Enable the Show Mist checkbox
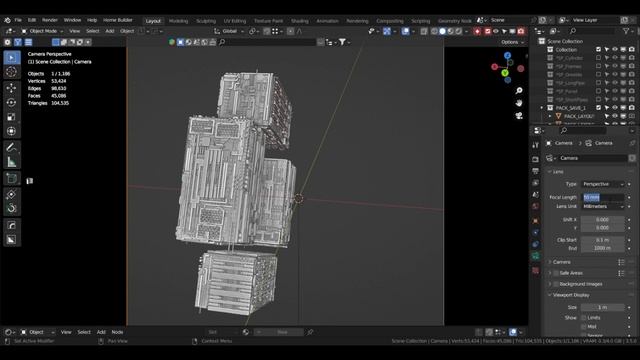 click(584, 327)
